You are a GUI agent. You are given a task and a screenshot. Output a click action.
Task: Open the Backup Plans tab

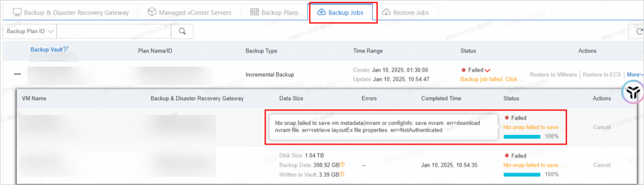pos(274,12)
